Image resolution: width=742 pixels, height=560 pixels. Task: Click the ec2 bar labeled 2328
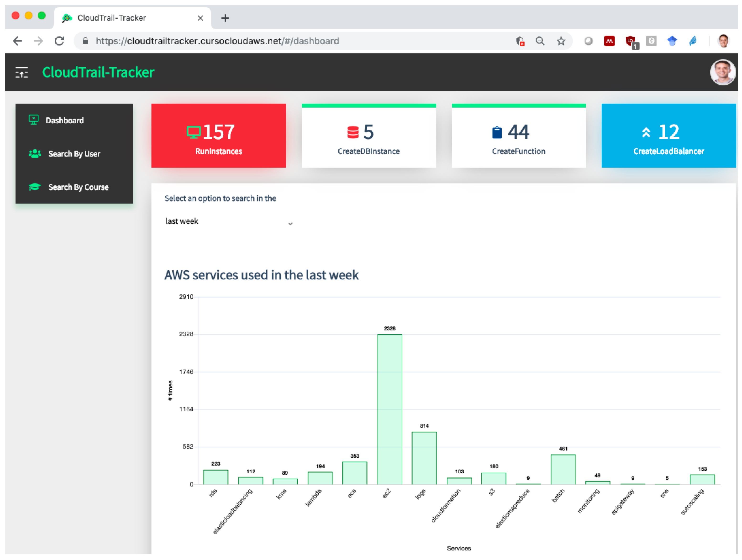coord(389,409)
